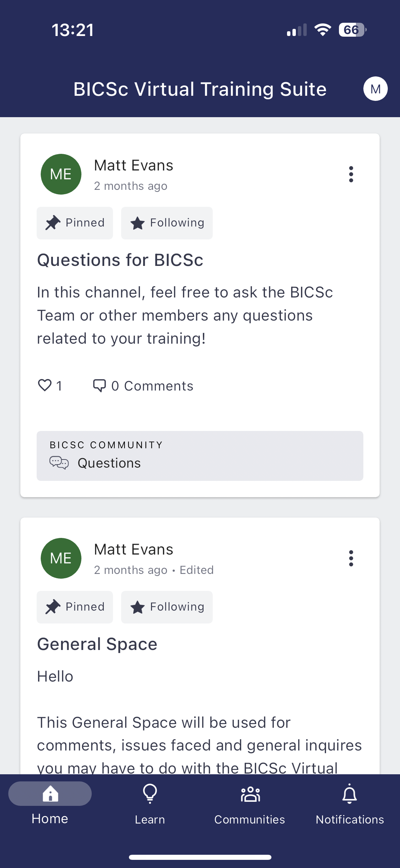Viewport: 400px width, 868px height.
Task: Go to the Notifications tab
Action: click(350, 804)
